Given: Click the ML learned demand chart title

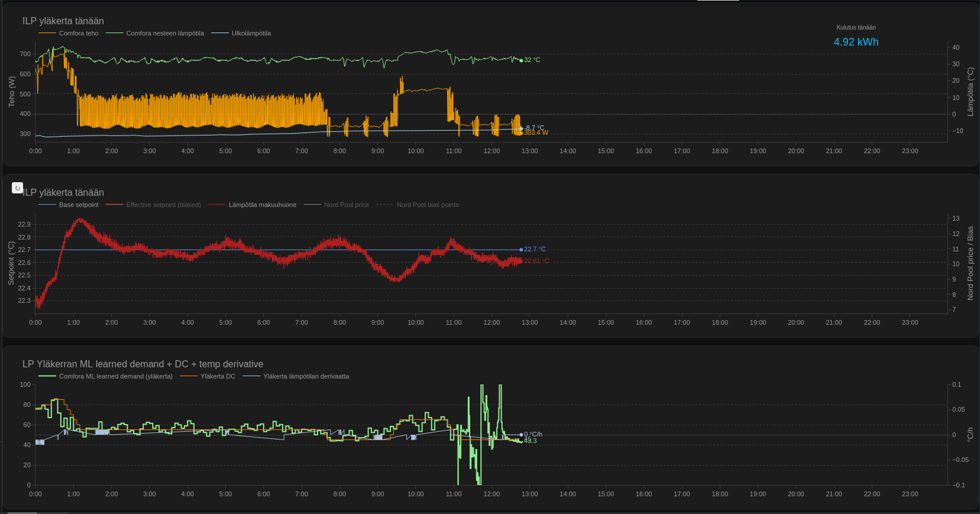Looking at the screenshot, I should click(143, 364).
